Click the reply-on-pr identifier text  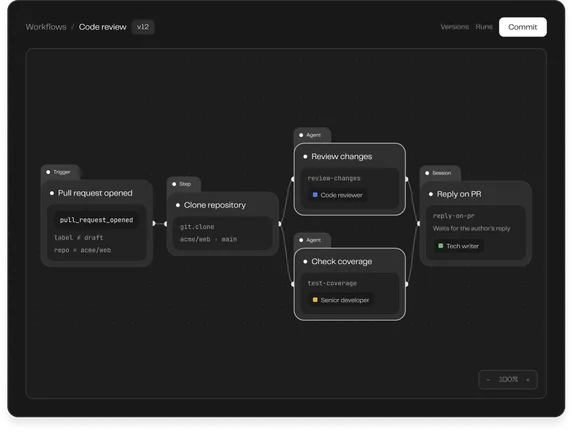point(454,216)
